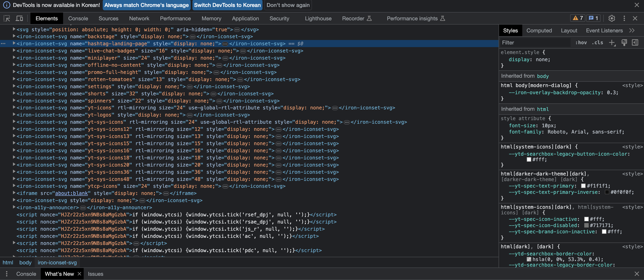Toggle the .cls element classes panel
This screenshot has height=280, width=644.
(x=597, y=43)
